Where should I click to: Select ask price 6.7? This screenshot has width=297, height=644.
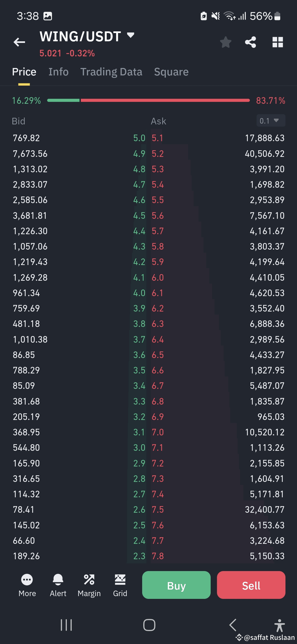pos(158,386)
